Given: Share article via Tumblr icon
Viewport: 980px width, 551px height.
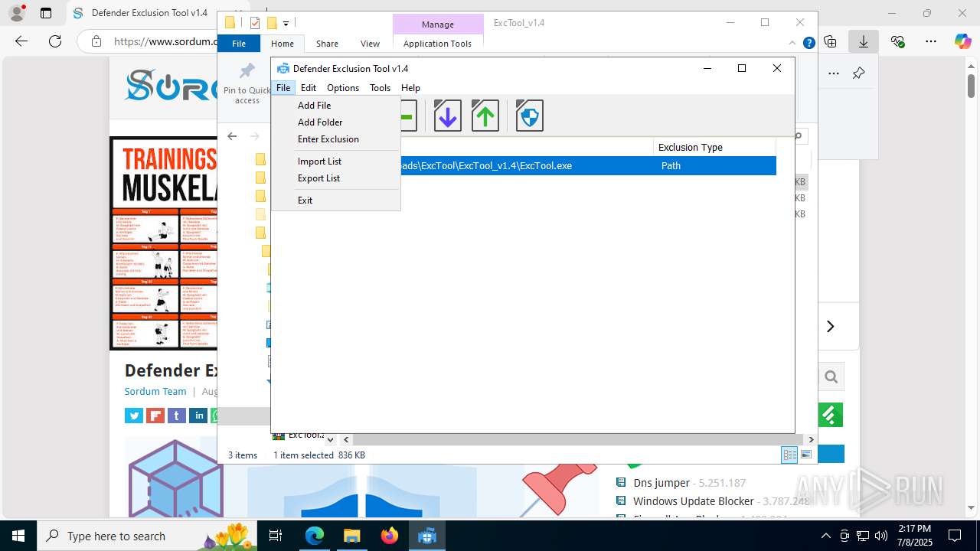Looking at the screenshot, I should pos(177,416).
